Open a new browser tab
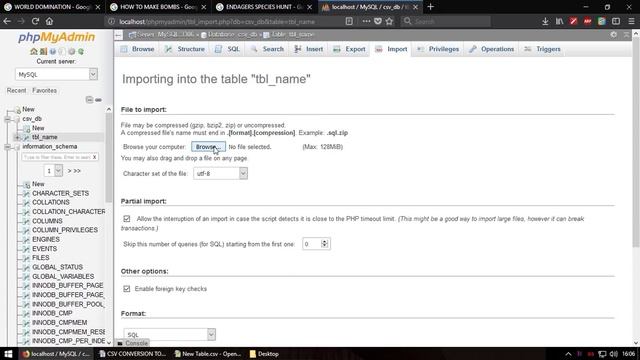The image size is (640, 360). [x=430, y=7]
